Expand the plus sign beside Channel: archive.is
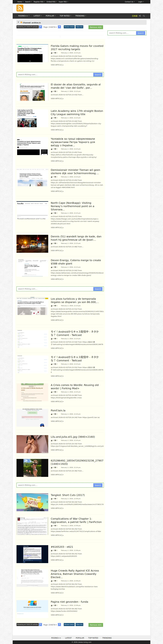This screenshot has height=644, width=163. 18,22
